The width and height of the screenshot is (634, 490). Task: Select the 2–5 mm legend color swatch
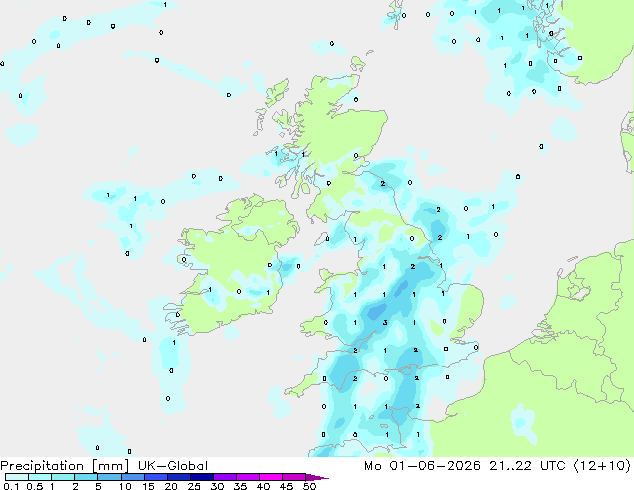point(86,477)
